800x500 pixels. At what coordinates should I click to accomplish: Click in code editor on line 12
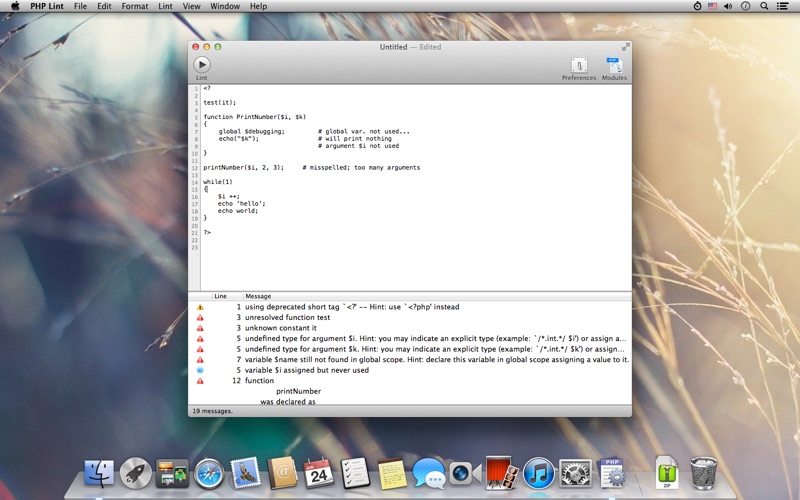pyautogui.click(x=312, y=167)
